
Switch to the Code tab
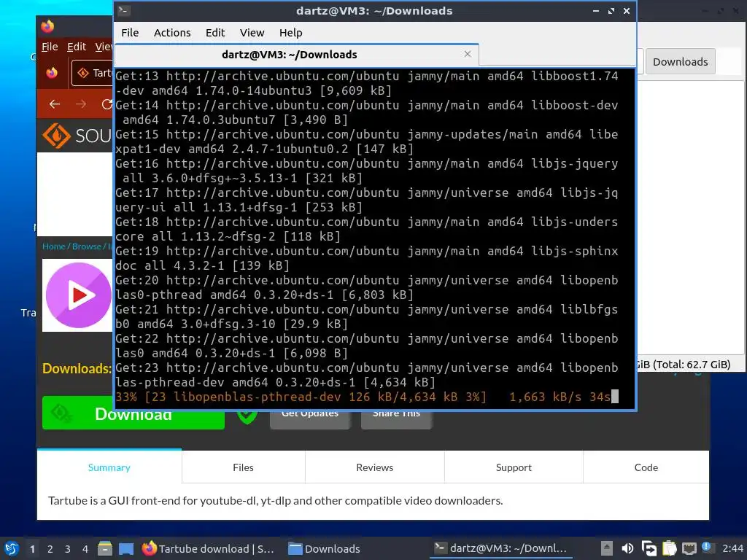click(x=646, y=467)
